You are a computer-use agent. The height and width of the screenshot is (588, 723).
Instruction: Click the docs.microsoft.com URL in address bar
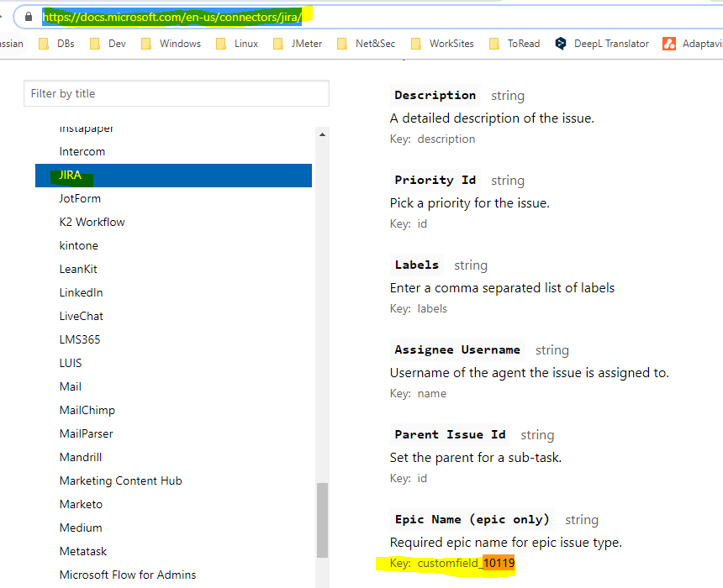click(172, 17)
